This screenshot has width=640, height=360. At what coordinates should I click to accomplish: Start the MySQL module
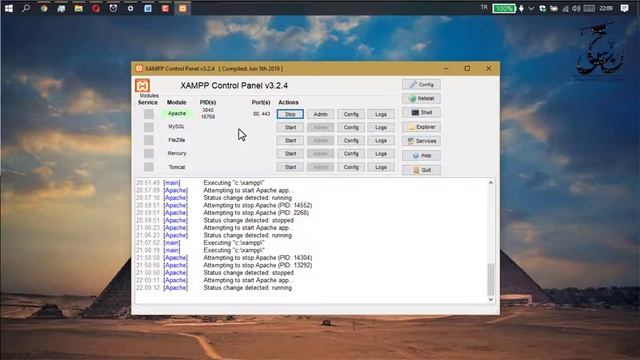click(x=290, y=127)
